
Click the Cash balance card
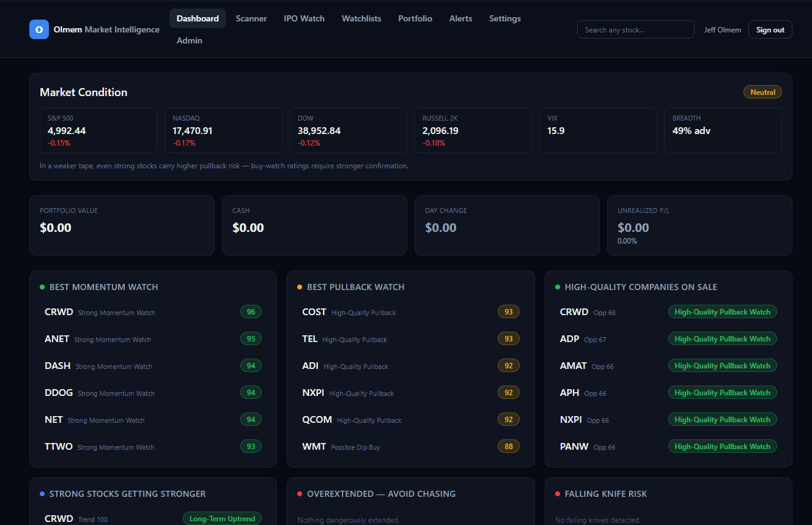pos(314,225)
